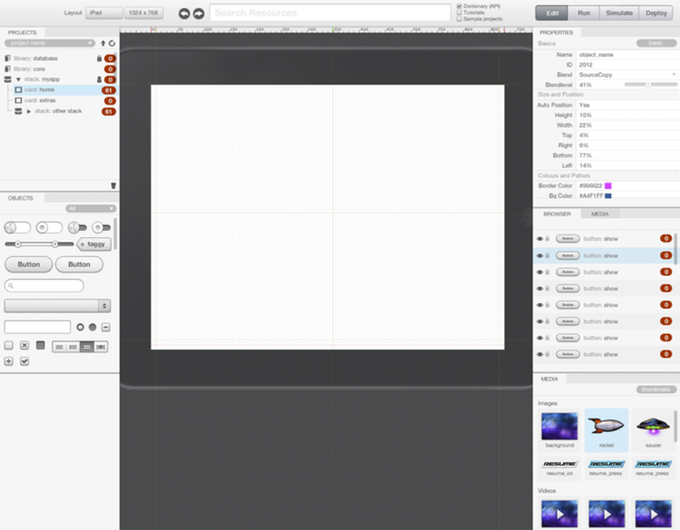Enable the Dictionary (API) checkbox
680x530 pixels.
point(459,6)
